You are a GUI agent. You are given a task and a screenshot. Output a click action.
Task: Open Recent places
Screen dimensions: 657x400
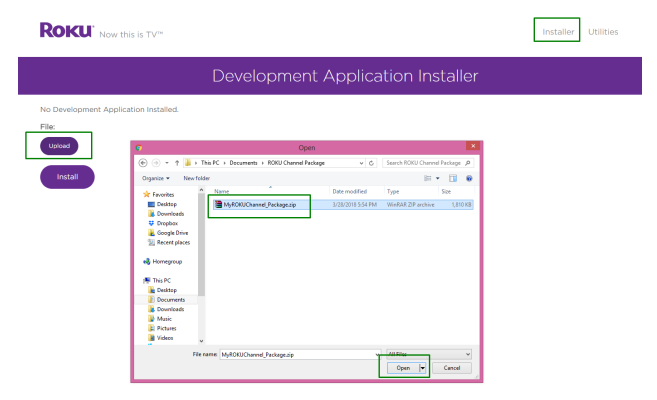tap(169, 243)
